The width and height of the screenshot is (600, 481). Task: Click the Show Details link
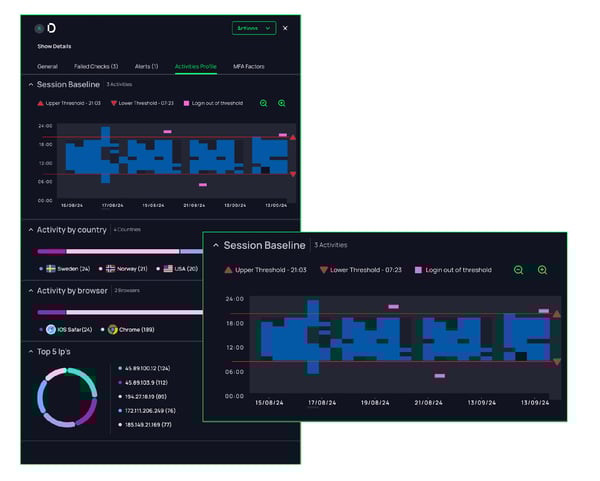tap(54, 46)
